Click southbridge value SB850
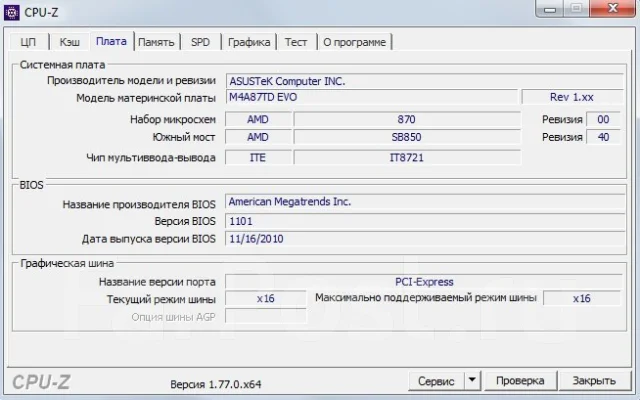 407,137
